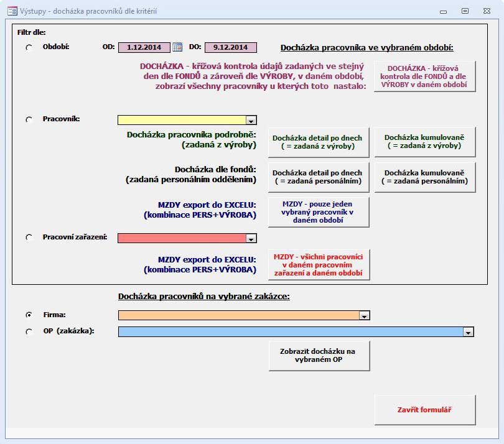Click the 'OP (zakázka):' label text
This screenshot has height=444, width=504.
pos(69,331)
